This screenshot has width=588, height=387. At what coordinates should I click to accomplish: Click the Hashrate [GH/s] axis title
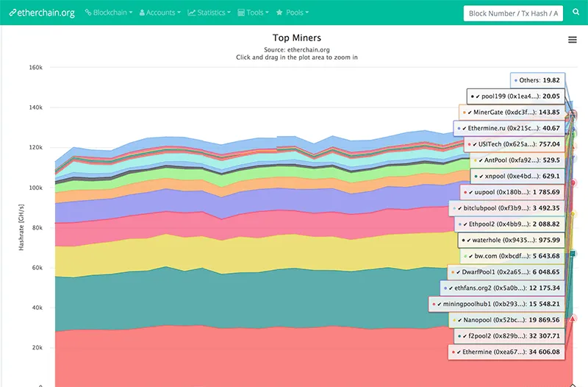pos(21,227)
